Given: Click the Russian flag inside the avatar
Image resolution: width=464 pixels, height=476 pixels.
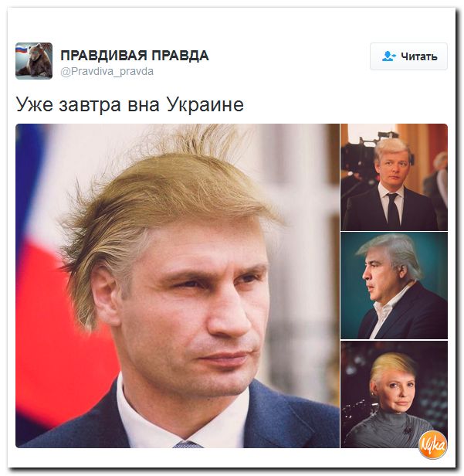Looking at the screenshot, I should coord(22,49).
